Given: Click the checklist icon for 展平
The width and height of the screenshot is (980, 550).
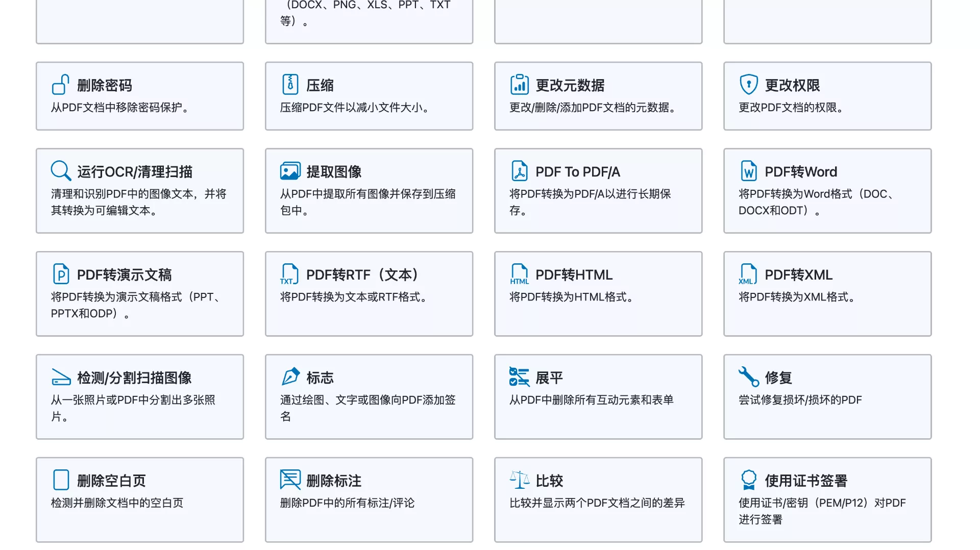Looking at the screenshot, I should 519,377.
